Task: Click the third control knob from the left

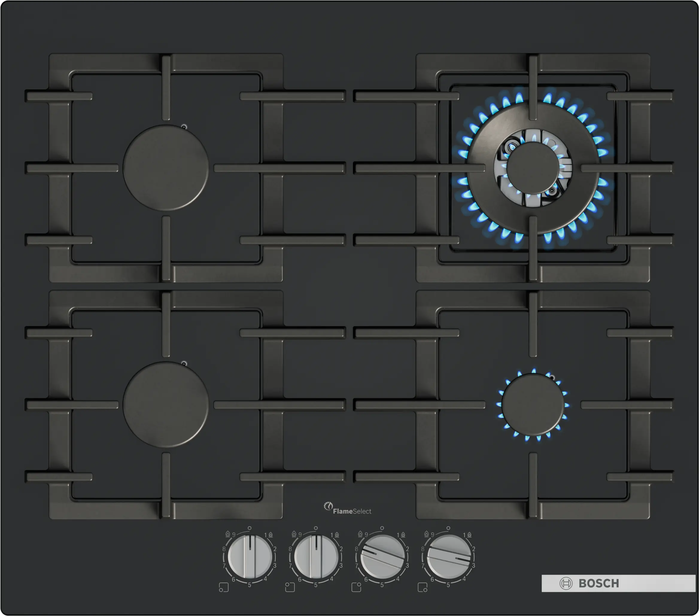Action: [x=383, y=557]
